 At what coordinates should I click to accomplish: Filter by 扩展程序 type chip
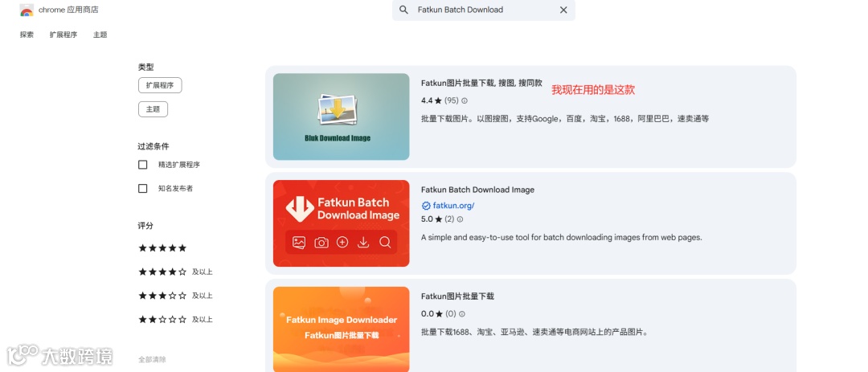tap(160, 85)
